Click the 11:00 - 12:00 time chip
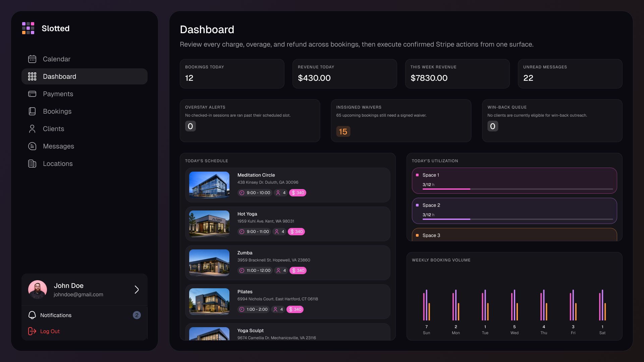644x362 pixels. 255,270
